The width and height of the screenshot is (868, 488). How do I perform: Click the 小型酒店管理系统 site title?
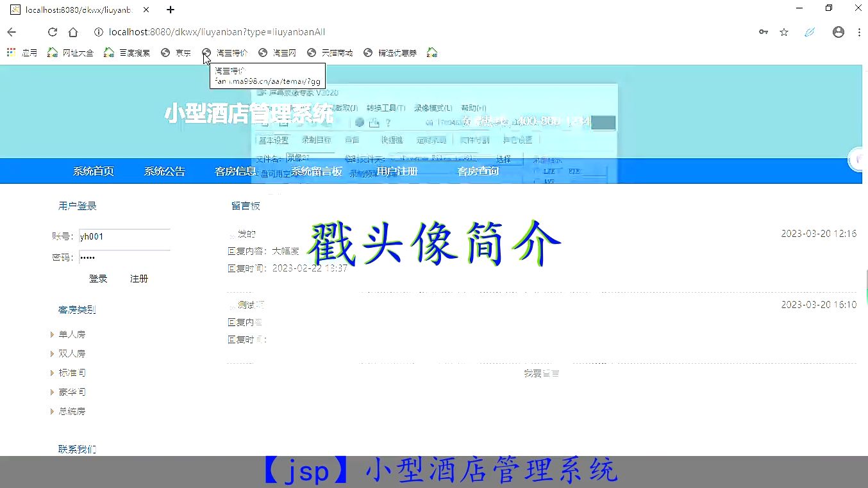[x=249, y=113]
